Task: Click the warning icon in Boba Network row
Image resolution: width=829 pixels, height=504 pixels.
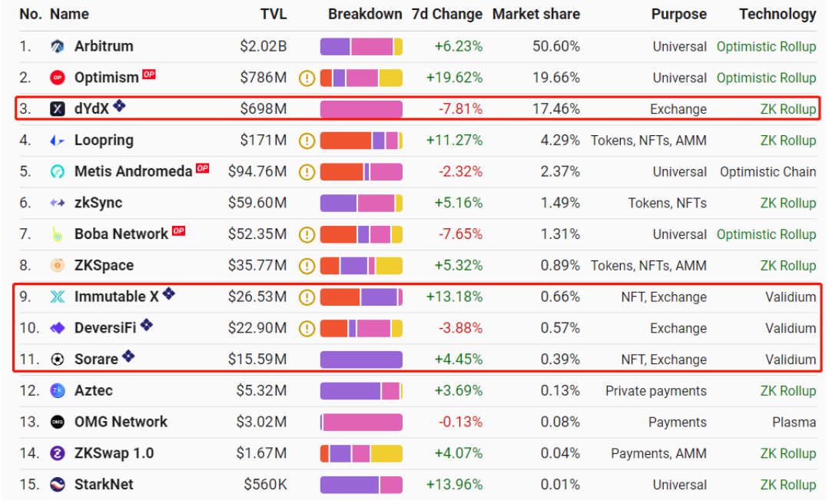Action: [x=307, y=234]
